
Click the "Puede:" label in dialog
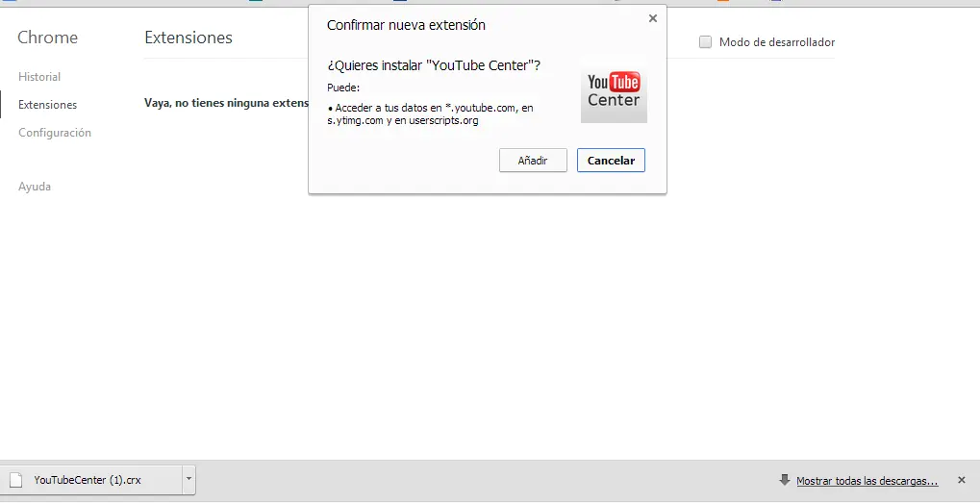[x=343, y=88]
